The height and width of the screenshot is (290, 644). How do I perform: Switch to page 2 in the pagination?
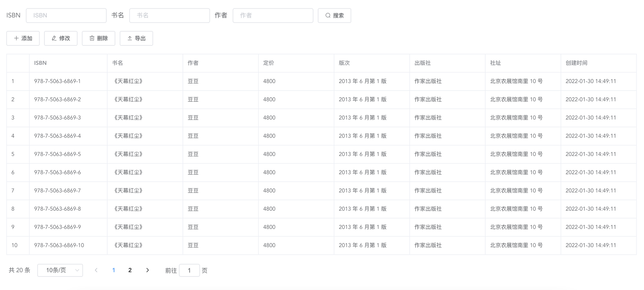pos(130,270)
